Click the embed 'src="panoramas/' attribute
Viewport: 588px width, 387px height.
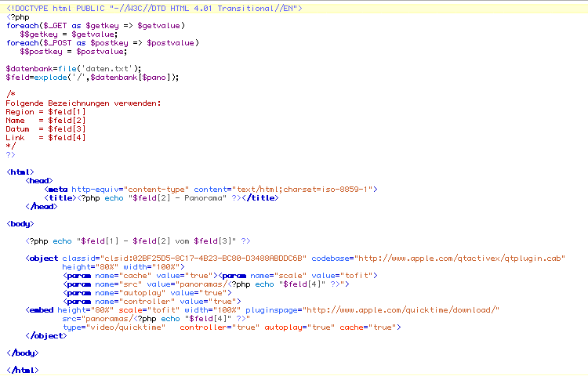click(98, 318)
